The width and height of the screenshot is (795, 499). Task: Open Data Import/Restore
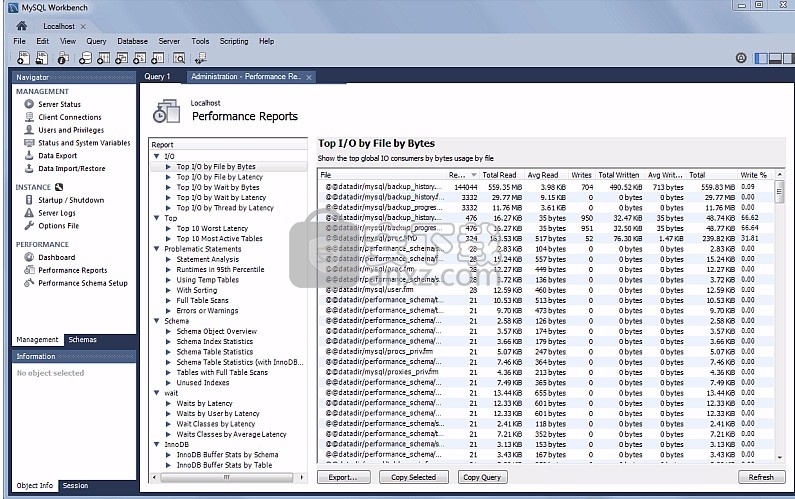pos(71,168)
